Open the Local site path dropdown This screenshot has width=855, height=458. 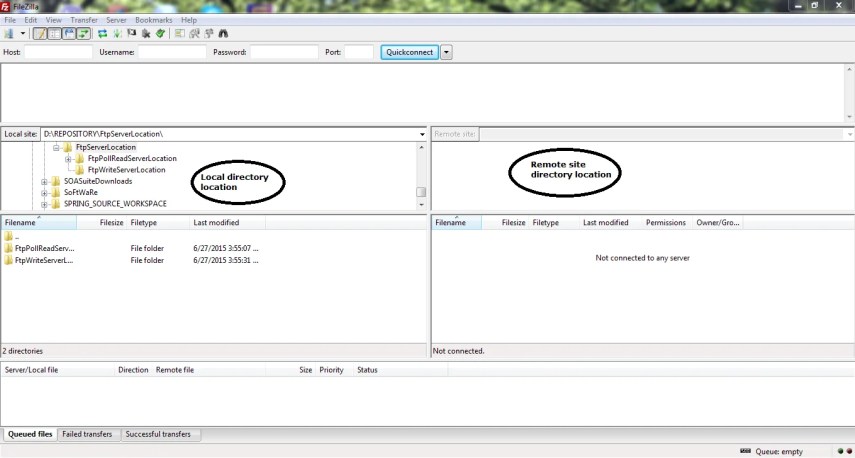coord(423,134)
